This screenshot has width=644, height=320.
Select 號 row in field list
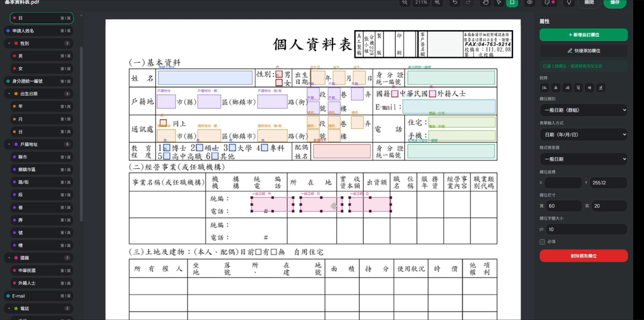[x=42, y=233]
